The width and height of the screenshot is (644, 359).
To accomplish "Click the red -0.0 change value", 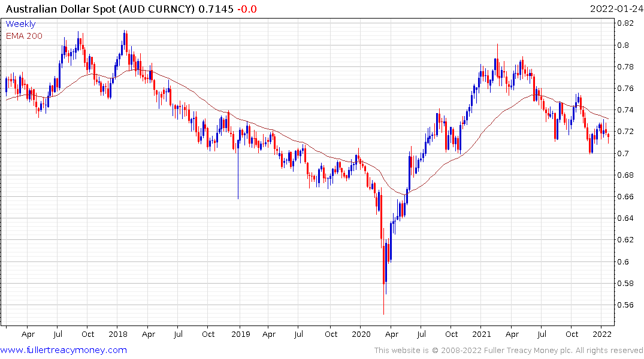I will [247, 9].
